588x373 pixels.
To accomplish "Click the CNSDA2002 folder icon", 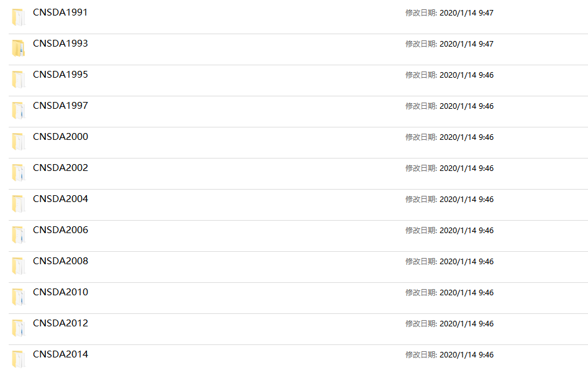I will (x=18, y=173).
